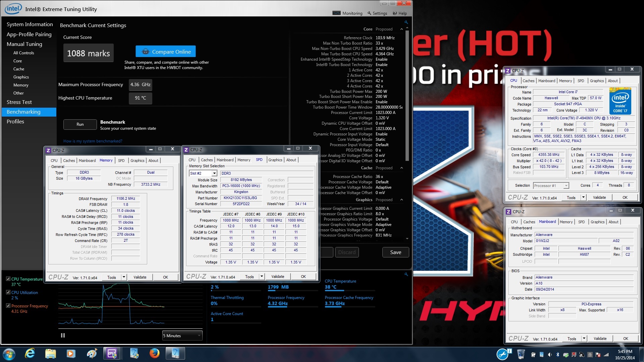
Task: Open Help with the question-mark icon
Action: [x=395, y=13]
